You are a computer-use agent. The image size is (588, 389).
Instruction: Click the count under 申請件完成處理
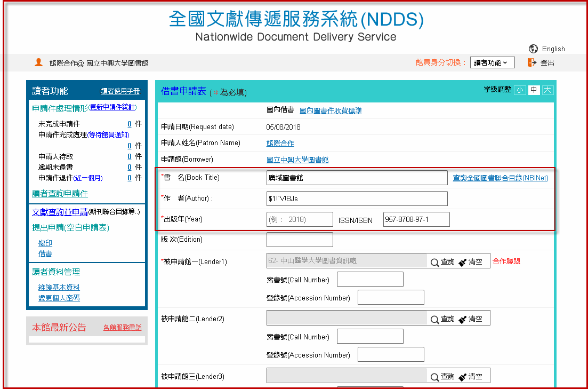coord(130,146)
